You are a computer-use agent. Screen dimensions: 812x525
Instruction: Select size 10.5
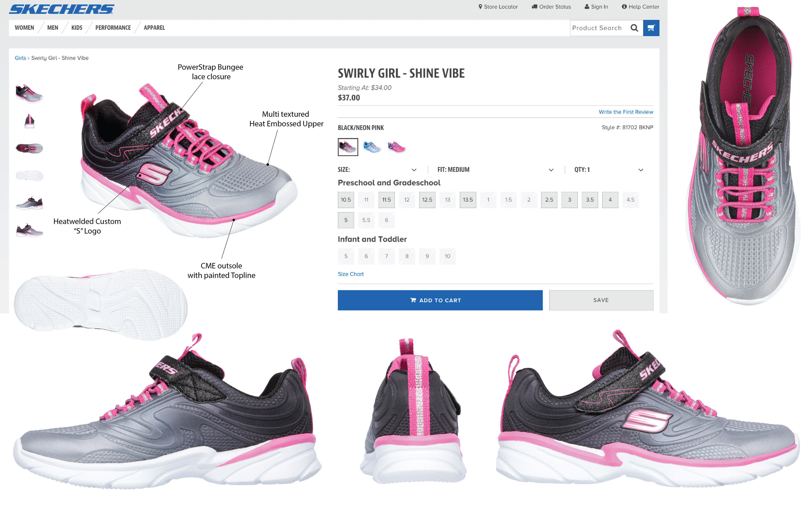[346, 200]
